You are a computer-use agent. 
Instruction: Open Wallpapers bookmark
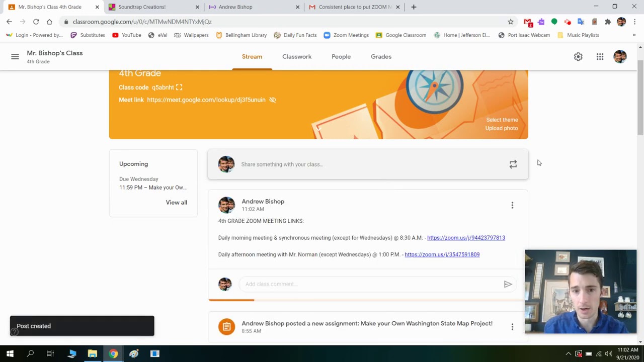click(191, 35)
